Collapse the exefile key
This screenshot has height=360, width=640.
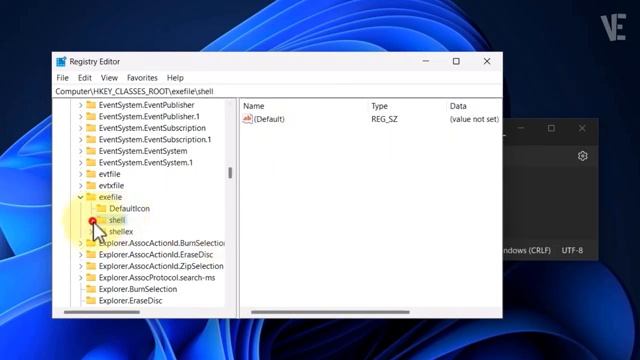click(x=80, y=197)
